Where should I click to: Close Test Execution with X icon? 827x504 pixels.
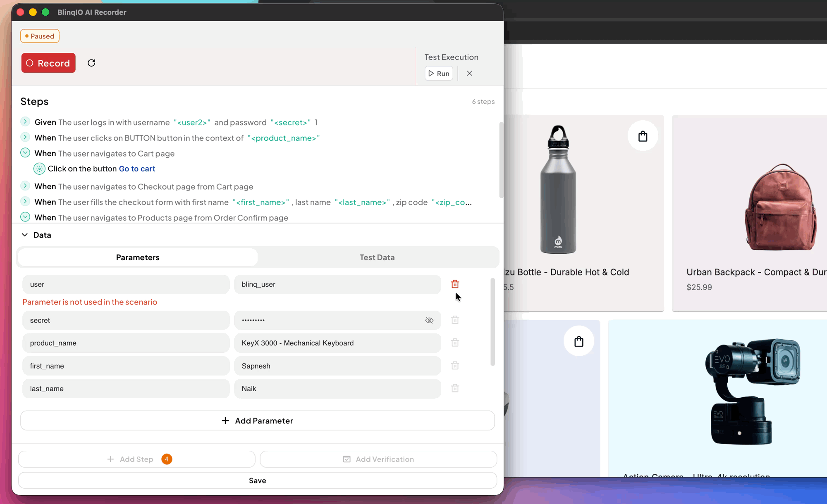tap(469, 74)
